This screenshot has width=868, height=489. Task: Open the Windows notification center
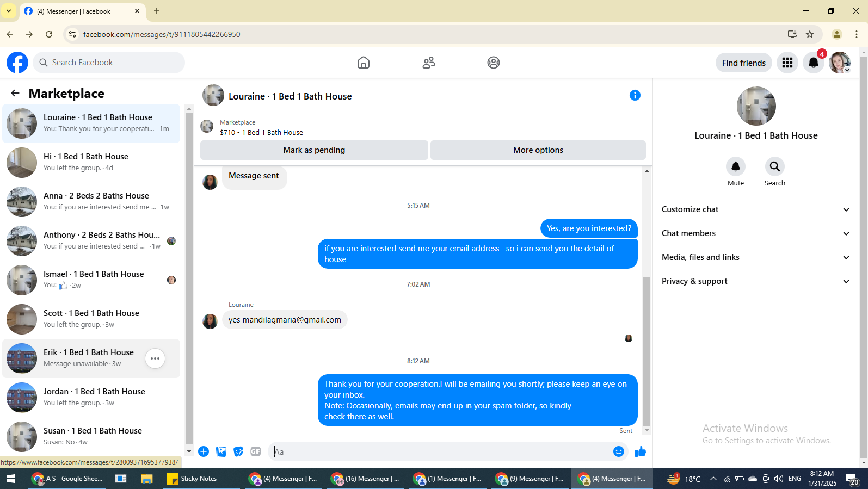pyautogui.click(x=853, y=479)
